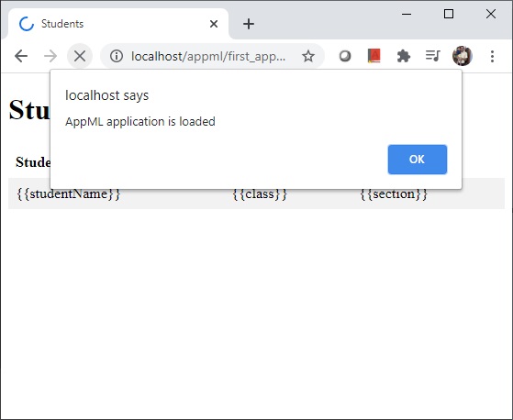Go back with the back arrow
The height and width of the screenshot is (420, 513).
pyautogui.click(x=21, y=56)
